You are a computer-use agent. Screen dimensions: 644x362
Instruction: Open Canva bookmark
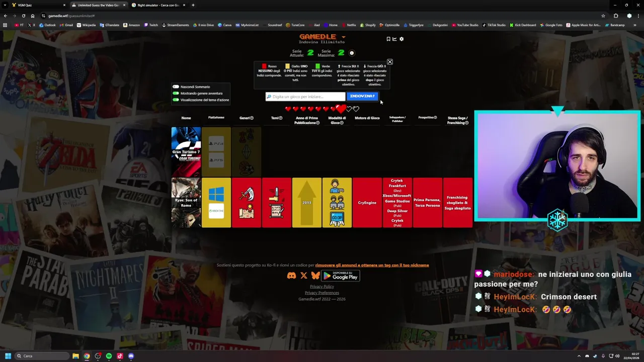coord(224,25)
